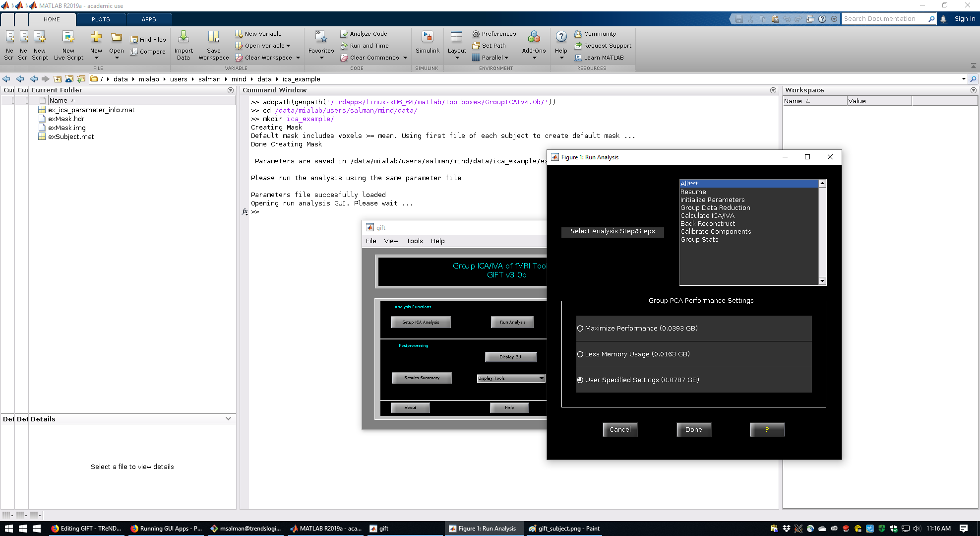The height and width of the screenshot is (536, 980).
Task: Select Group Data Reduction in steps list
Action: coord(715,208)
